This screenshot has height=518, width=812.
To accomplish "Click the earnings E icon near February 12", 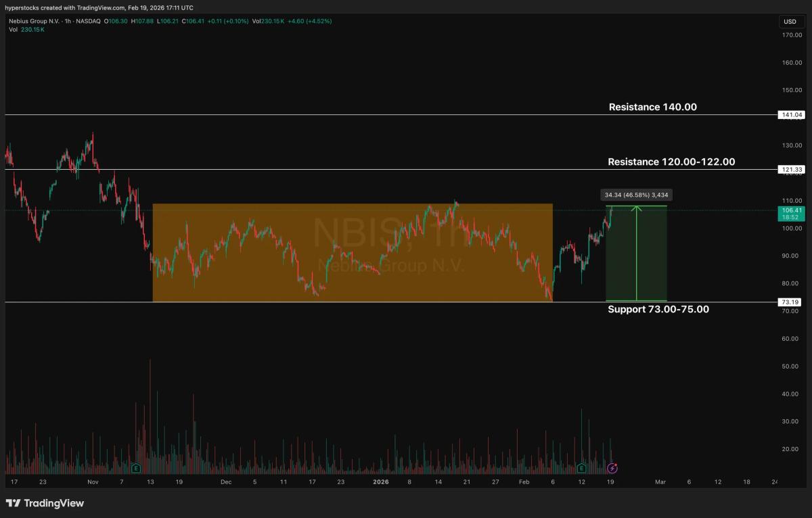I will tap(583, 467).
